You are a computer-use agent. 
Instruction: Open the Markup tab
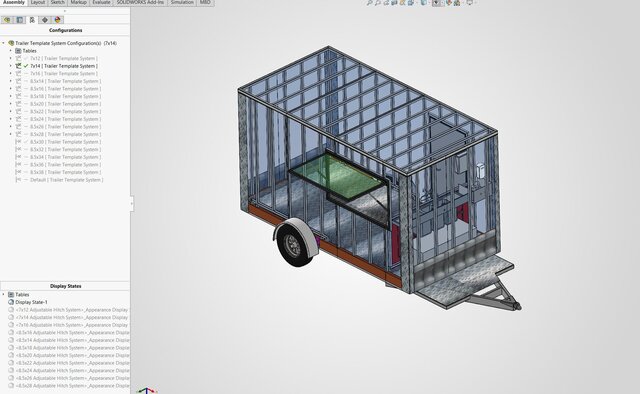click(x=78, y=2)
